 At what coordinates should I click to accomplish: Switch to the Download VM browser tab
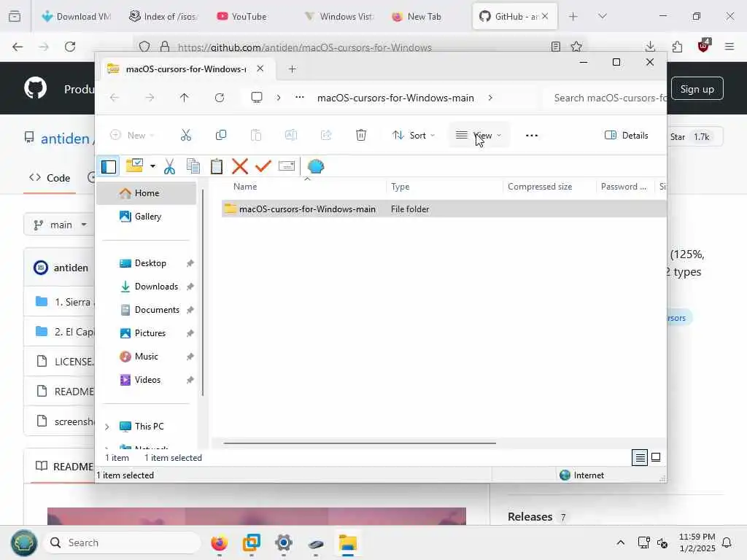(x=76, y=17)
